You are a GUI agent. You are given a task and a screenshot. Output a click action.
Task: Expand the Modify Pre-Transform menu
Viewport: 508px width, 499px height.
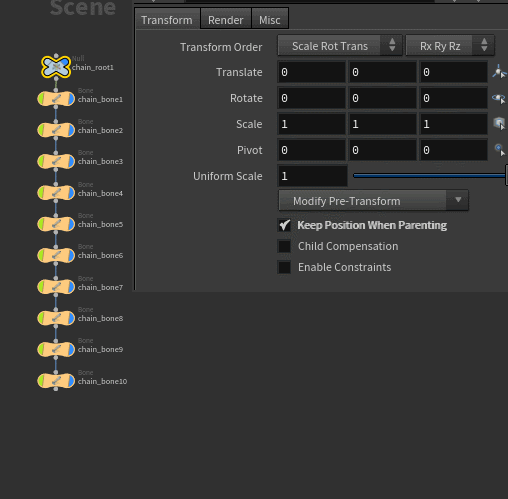point(373,200)
